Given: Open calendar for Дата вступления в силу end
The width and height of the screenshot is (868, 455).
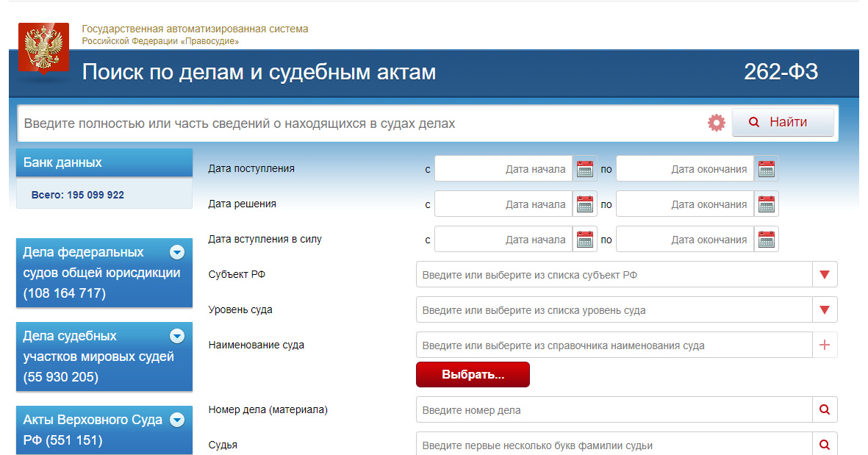Looking at the screenshot, I should (767, 240).
